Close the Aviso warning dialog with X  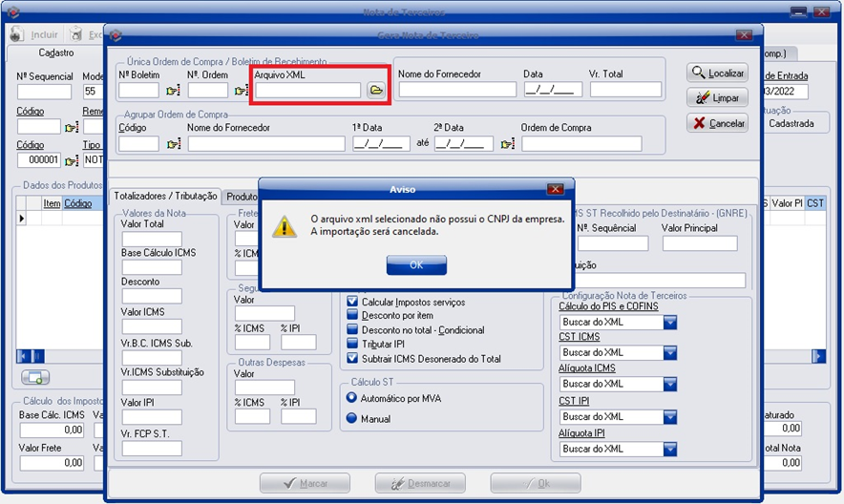click(x=555, y=189)
